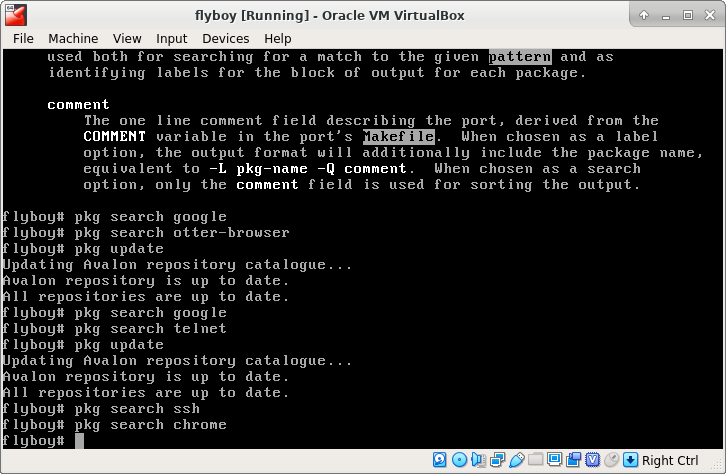Image resolution: width=726 pixels, height=474 pixels.
Task: Open the Input menu
Action: point(172,38)
